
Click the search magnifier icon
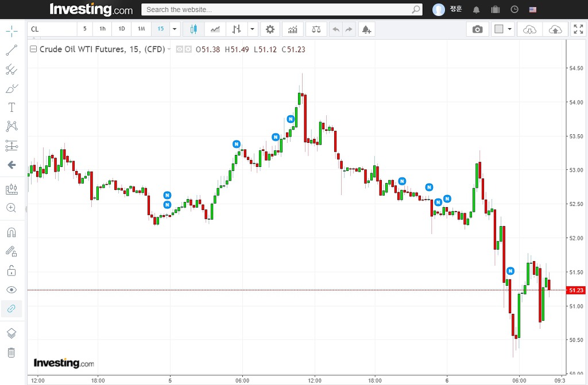416,9
